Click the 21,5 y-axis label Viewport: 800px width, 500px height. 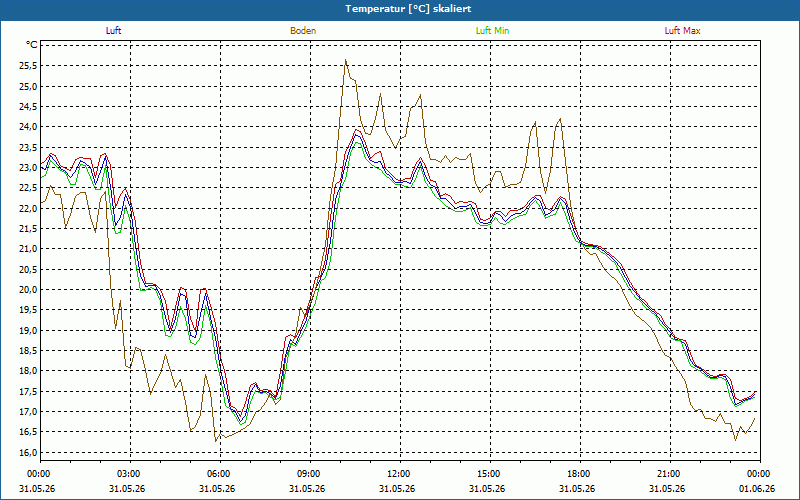pos(28,229)
